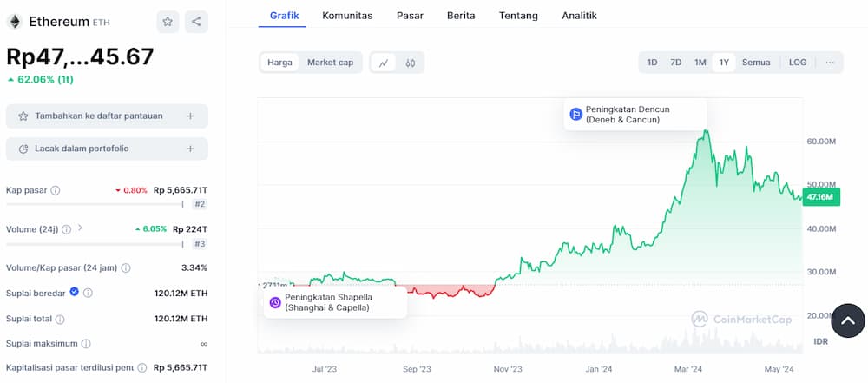Click the Ethereum logo icon

click(14, 22)
